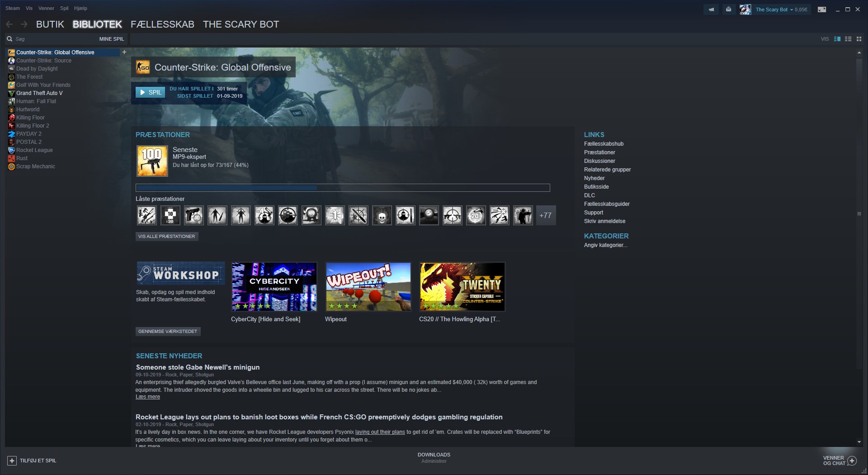Select Dead by Daylight in library
The width and height of the screenshot is (868, 475).
[x=37, y=69]
